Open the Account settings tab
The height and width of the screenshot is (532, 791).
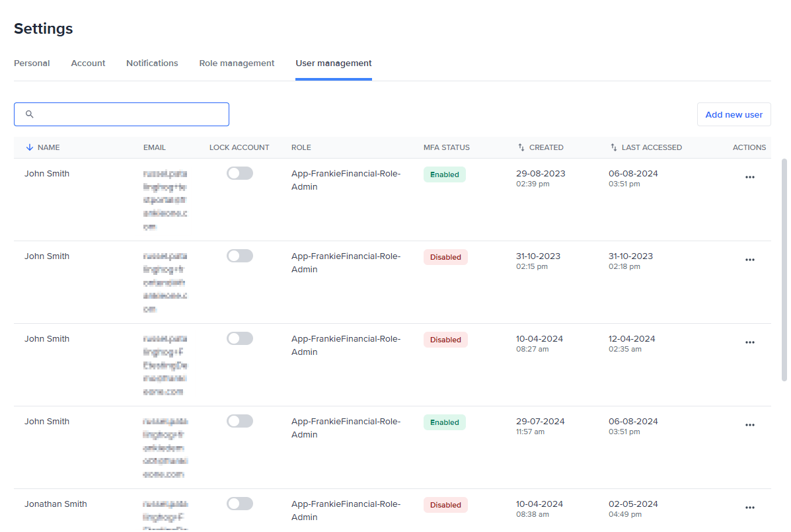[x=88, y=63]
